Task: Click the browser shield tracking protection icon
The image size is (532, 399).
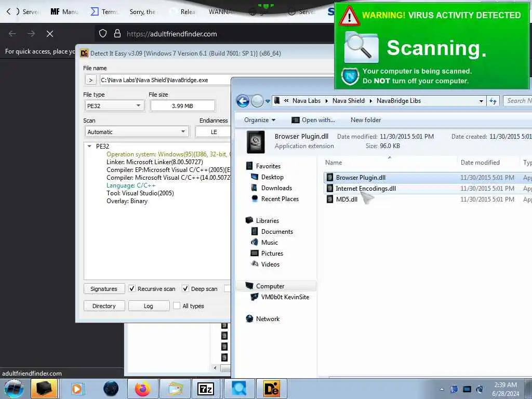Action: pos(103,33)
